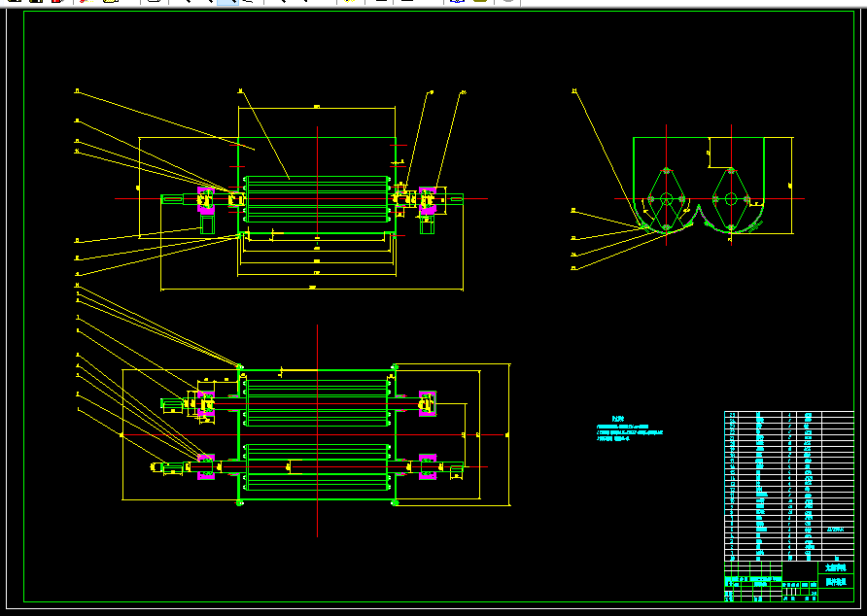Click small green box below left bearing, top view

click(207, 223)
